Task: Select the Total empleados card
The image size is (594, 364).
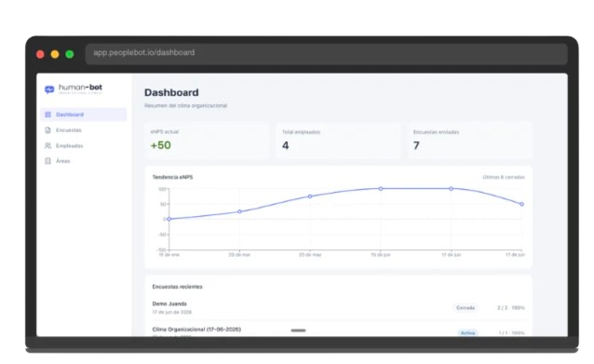Action: (x=338, y=141)
